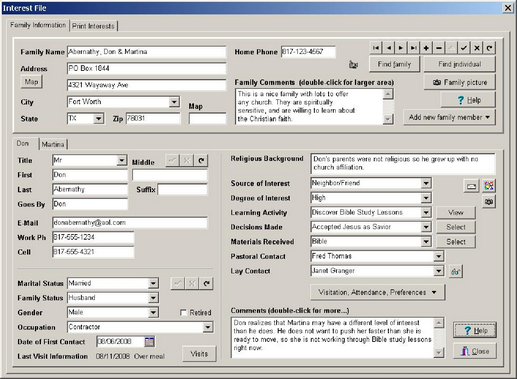Refresh name fields next to Middle
This screenshot has width=517, height=379.
point(201,161)
